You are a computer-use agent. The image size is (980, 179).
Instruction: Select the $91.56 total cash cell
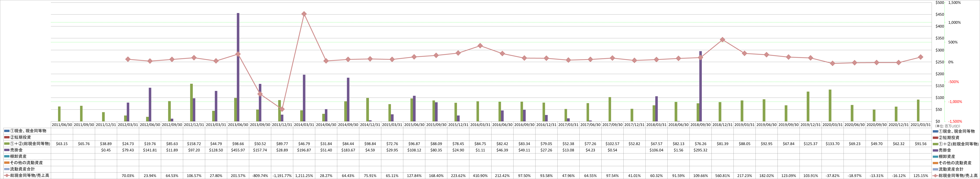point(920,144)
